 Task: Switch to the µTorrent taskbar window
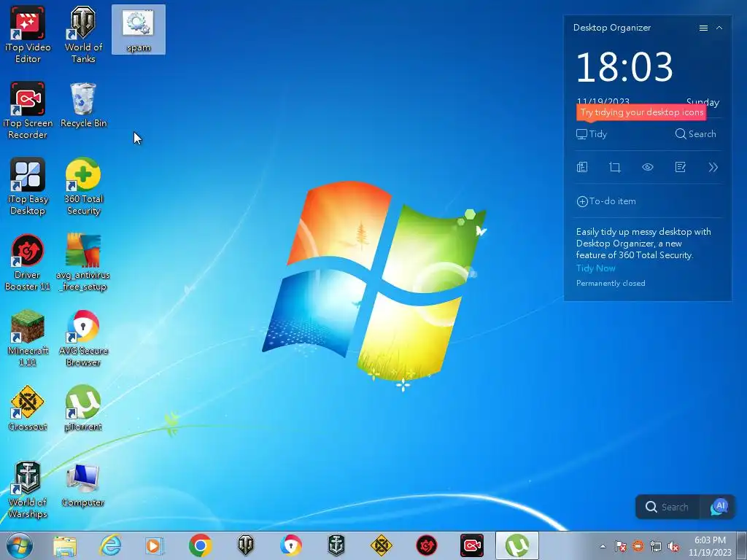(x=517, y=545)
